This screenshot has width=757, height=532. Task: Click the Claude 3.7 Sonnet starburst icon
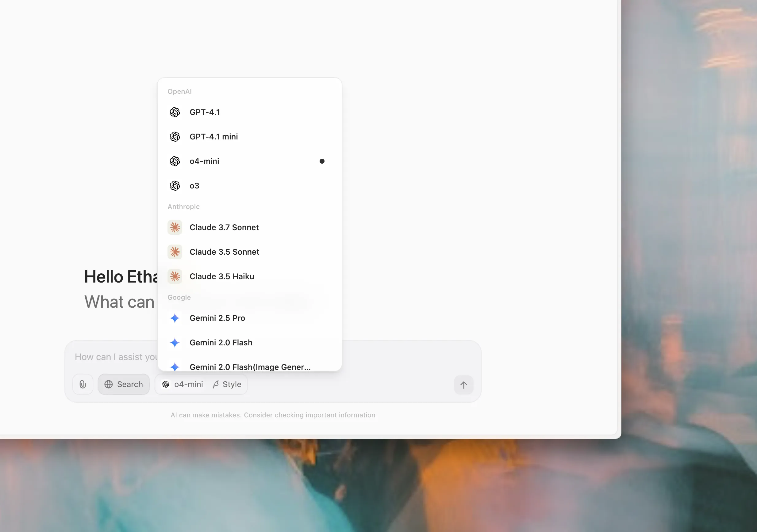point(175,227)
